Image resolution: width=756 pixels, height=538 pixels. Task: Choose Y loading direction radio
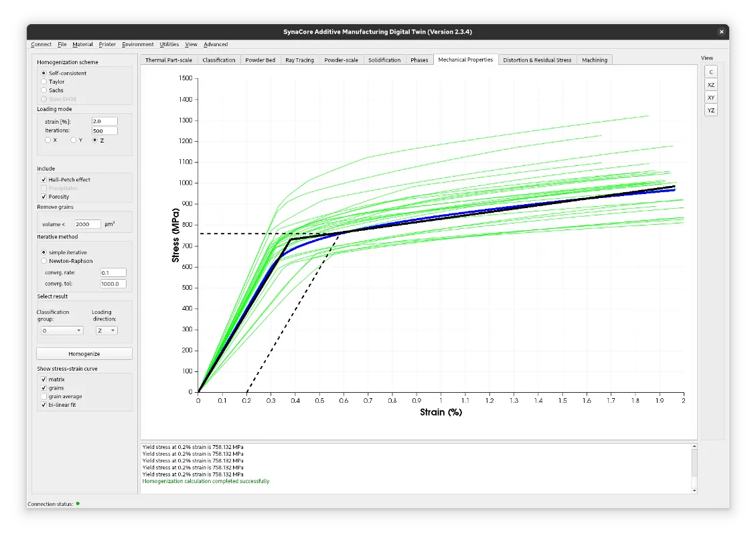click(73, 140)
